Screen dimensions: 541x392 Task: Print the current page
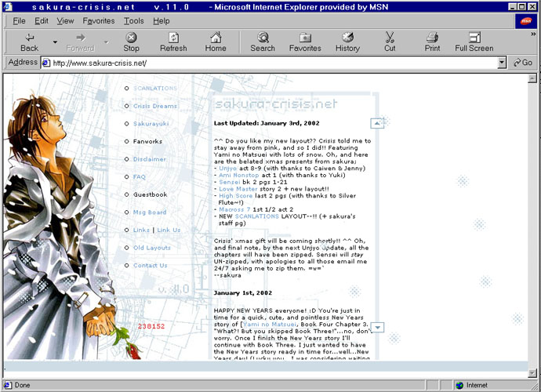click(432, 42)
